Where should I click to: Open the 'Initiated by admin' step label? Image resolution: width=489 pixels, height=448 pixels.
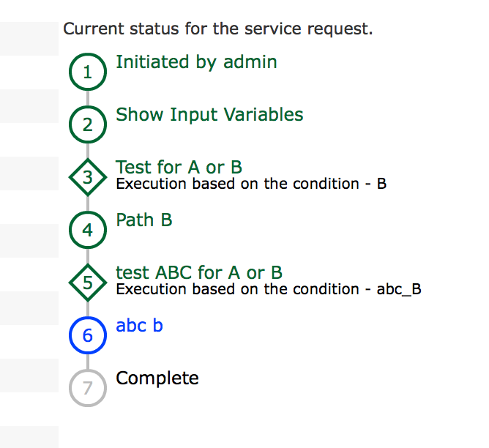(x=196, y=62)
